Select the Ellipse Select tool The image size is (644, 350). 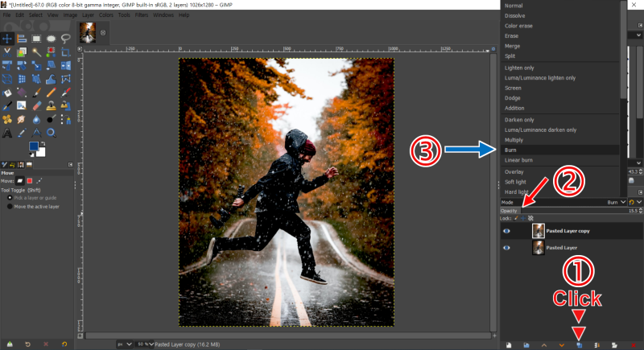(x=51, y=39)
